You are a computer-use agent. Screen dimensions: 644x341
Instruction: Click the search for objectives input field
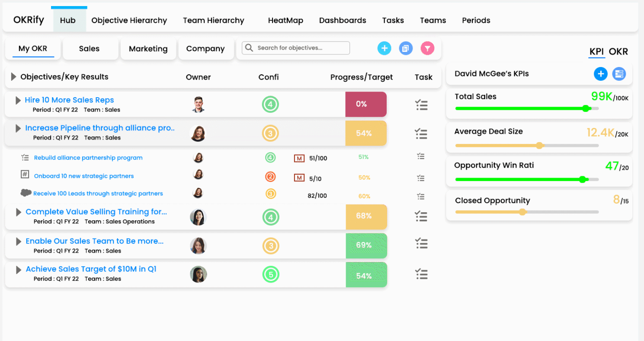pos(295,48)
